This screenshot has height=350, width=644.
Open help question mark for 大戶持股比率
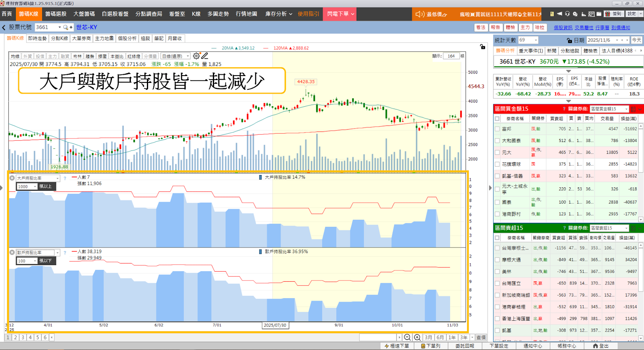coord(65,178)
